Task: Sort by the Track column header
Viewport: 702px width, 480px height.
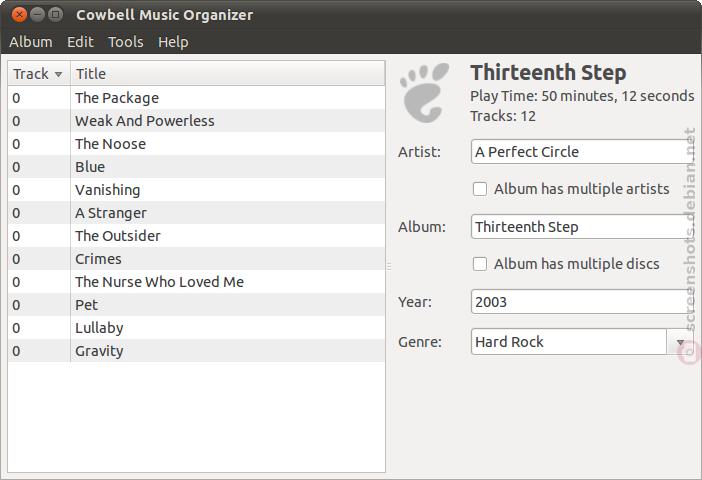Action: pos(39,73)
